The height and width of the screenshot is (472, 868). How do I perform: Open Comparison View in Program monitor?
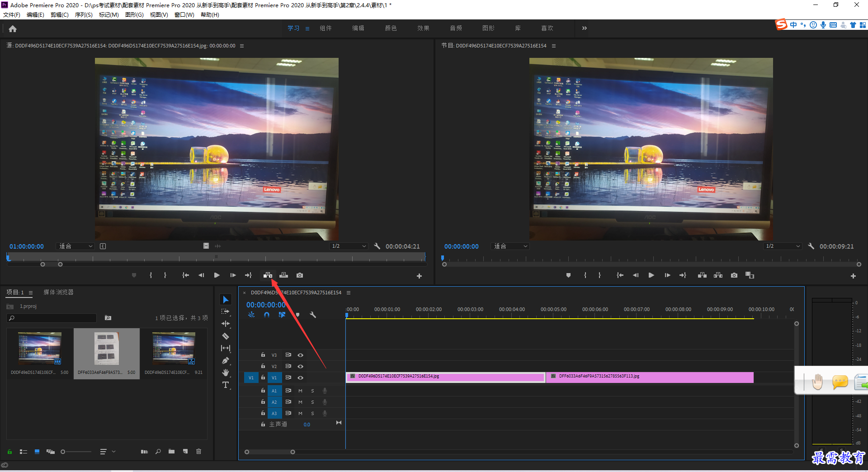pos(750,275)
